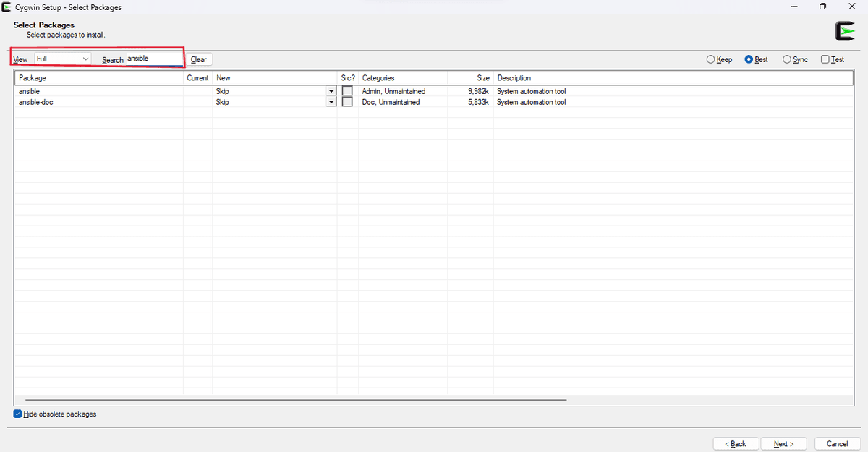Toggle Hide obsolete packages checkbox

17,414
